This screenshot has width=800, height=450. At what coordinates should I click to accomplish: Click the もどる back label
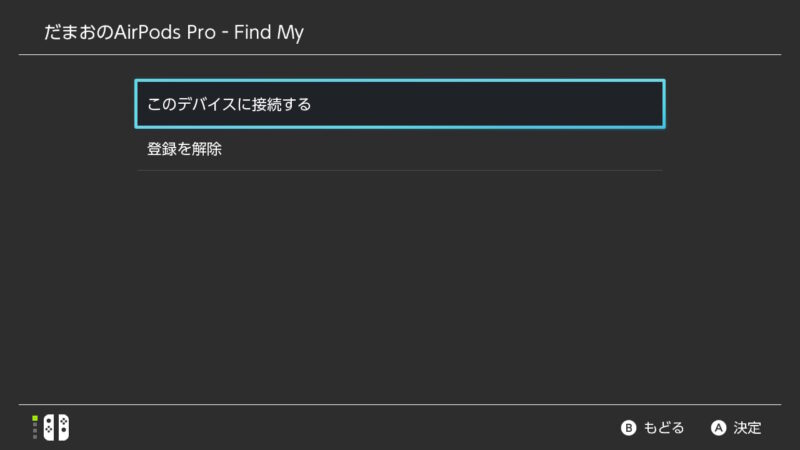pyautogui.click(x=664, y=428)
